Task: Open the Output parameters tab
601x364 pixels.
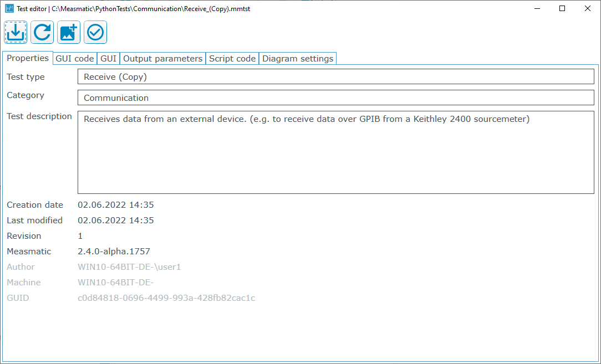Action: coord(163,59)
